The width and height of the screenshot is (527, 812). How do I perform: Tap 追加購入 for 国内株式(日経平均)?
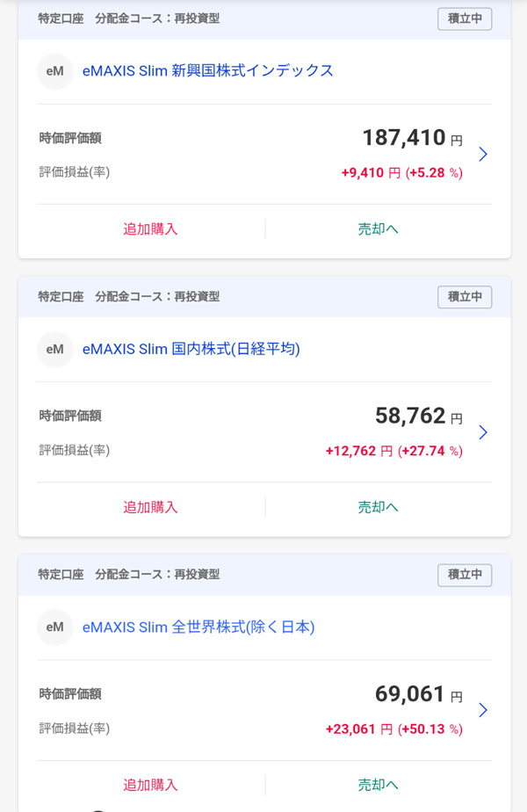coord(150,507)
